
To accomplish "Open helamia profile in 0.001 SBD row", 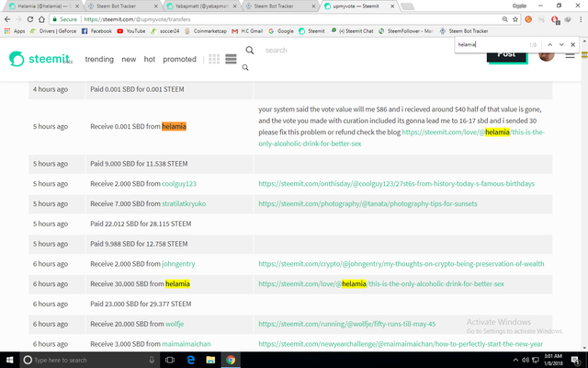I will pyautogui.click(x=174, y=127).
